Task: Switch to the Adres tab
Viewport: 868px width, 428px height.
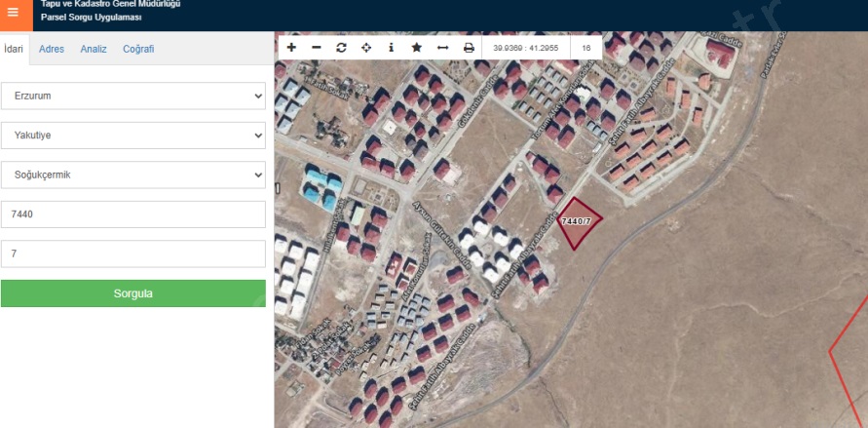Action: pyautogui.click(x=52, y=49)
